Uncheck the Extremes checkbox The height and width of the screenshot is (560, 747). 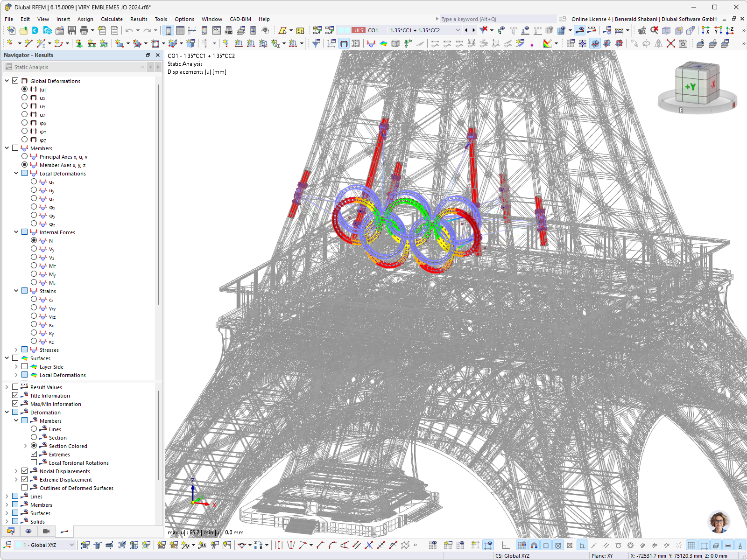point(34,454)
